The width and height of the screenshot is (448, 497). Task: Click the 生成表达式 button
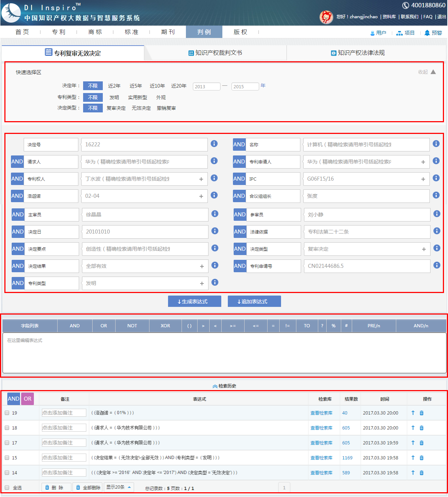(x=194, y=301)
